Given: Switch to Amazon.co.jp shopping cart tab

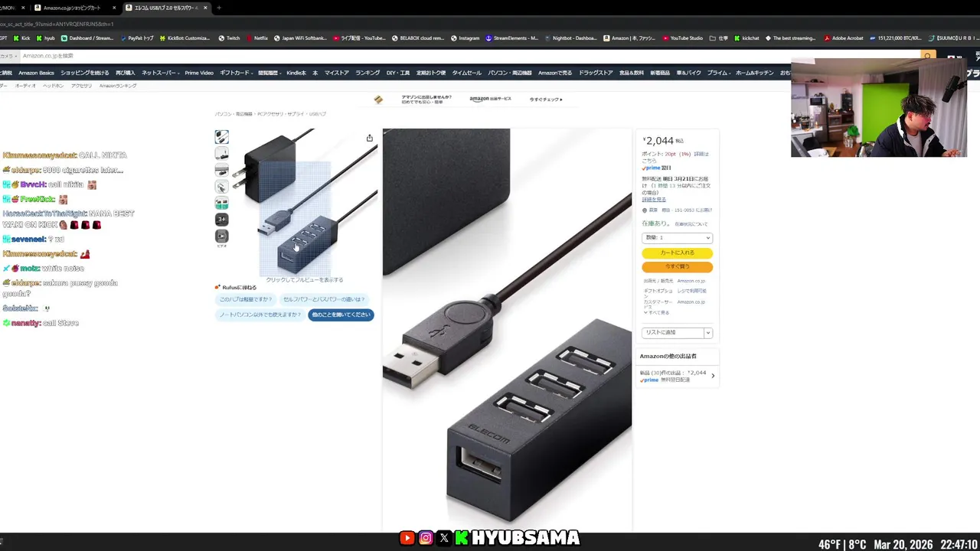Looking at the screenshot, I should pyautogui.click(x=76, y=8).
